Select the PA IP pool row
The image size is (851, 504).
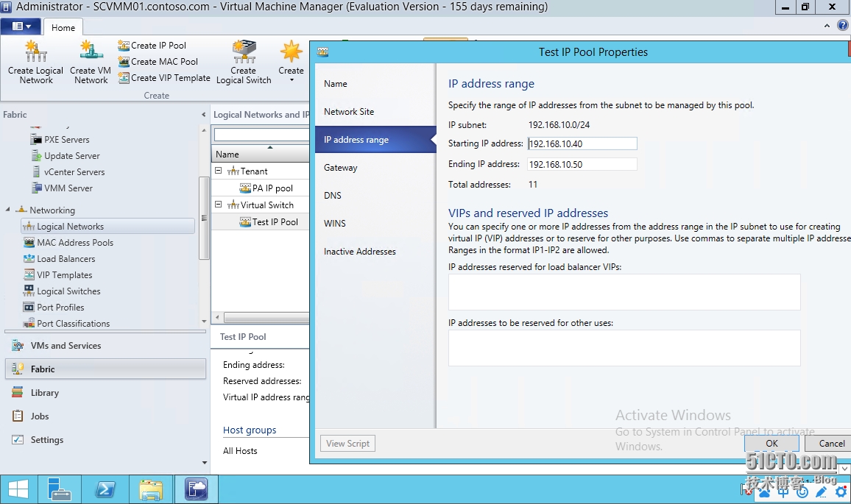point(261,188)
